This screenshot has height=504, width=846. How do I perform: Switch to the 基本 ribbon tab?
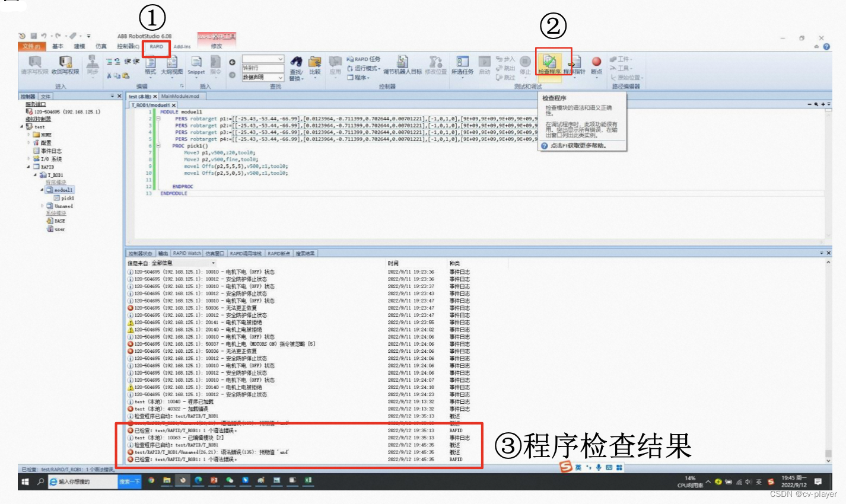(x=58, y=46)
